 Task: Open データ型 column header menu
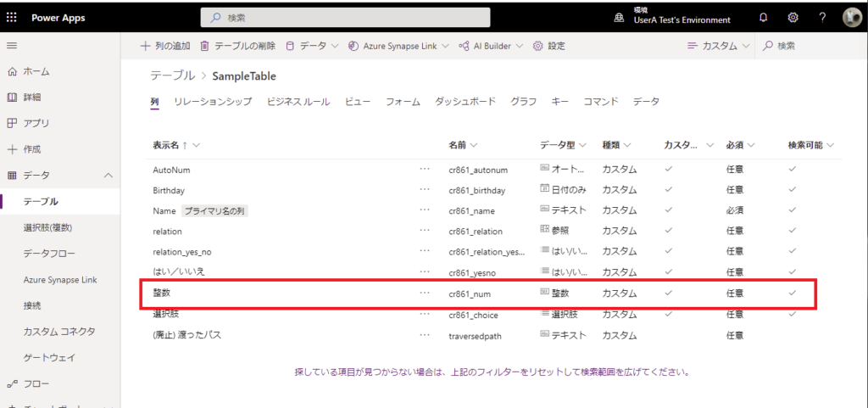pos(565,145)
